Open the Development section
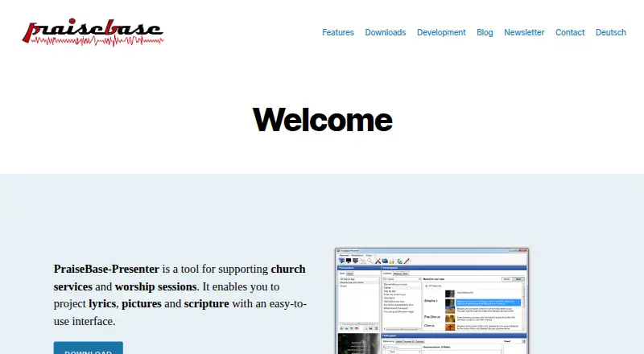Viewport: 644px width, 354px height. (x=441, y=32)
